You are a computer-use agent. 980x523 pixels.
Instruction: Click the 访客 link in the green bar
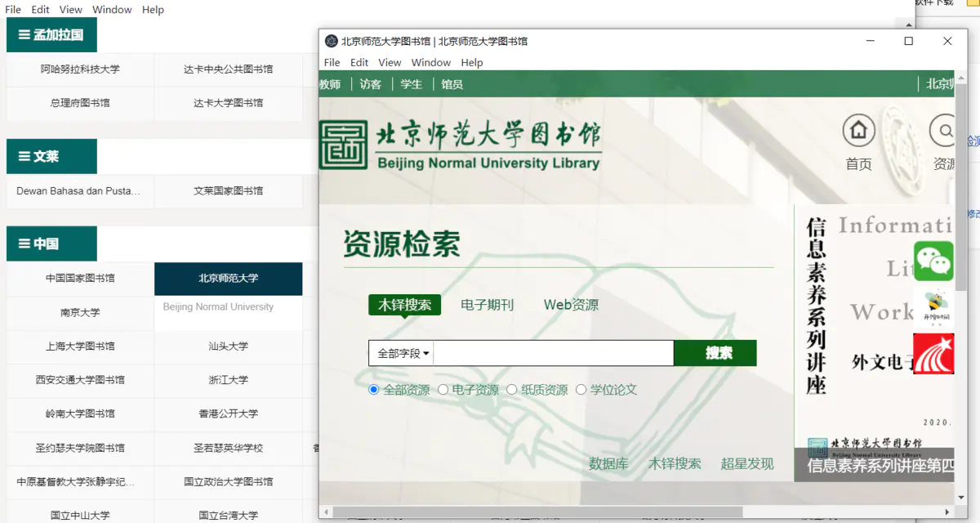click(371, 84)
